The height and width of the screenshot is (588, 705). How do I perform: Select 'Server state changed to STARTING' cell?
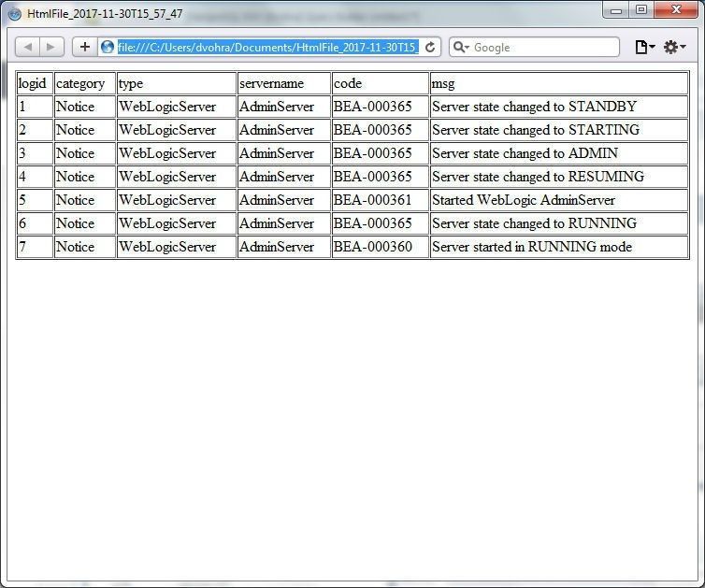pos(559,130)
